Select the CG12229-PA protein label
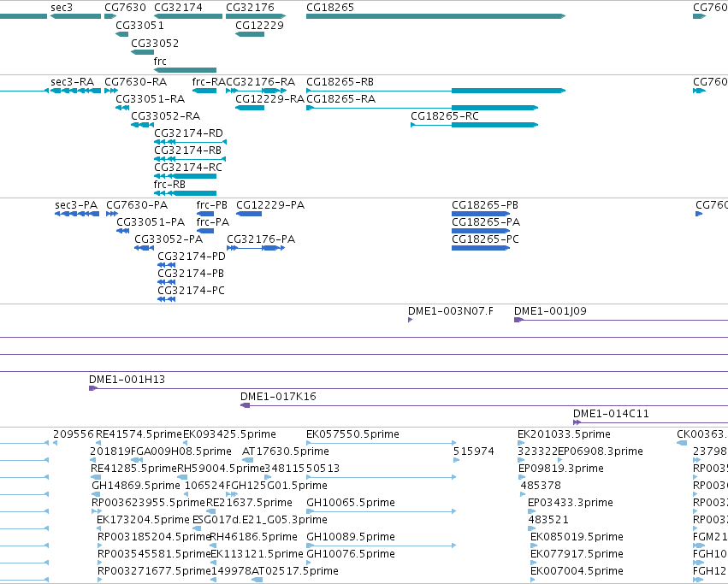The height and width of the screenshot is (584, 728). (270, 205)
